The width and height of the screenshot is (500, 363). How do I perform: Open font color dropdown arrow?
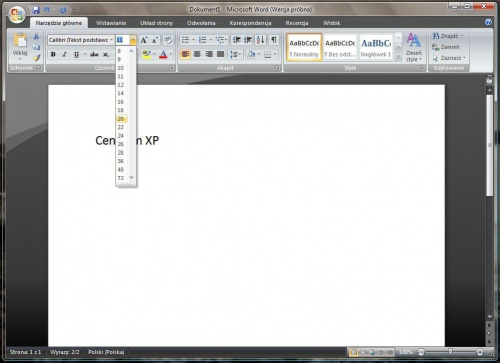171,54
